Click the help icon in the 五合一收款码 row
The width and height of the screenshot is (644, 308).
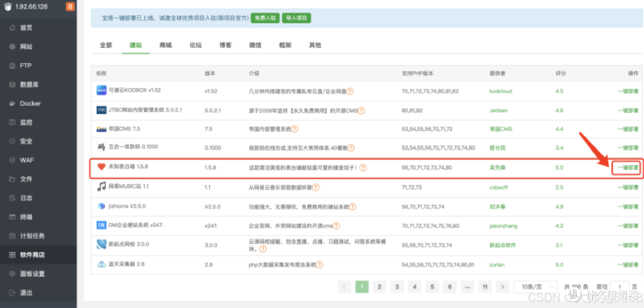pyautogui.click(x=351, y=148)
